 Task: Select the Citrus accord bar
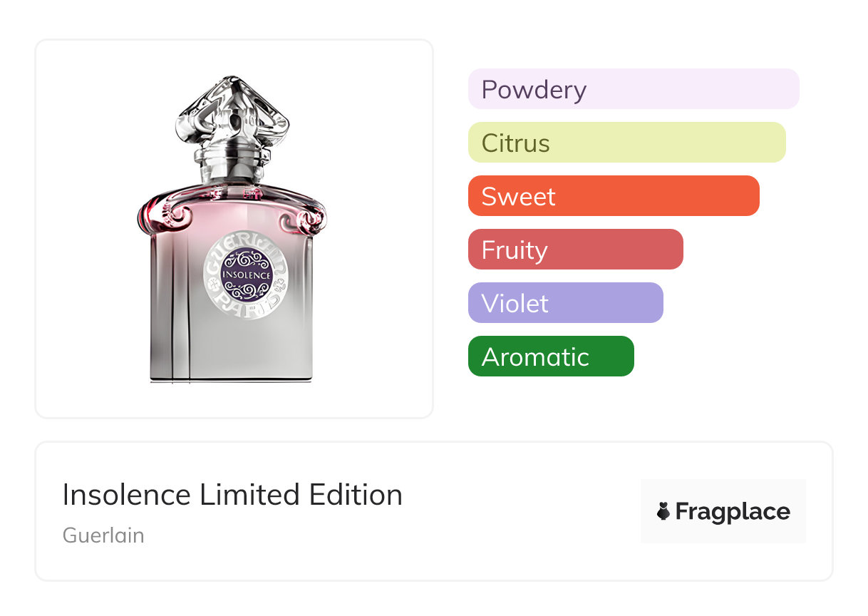[626, 143]
